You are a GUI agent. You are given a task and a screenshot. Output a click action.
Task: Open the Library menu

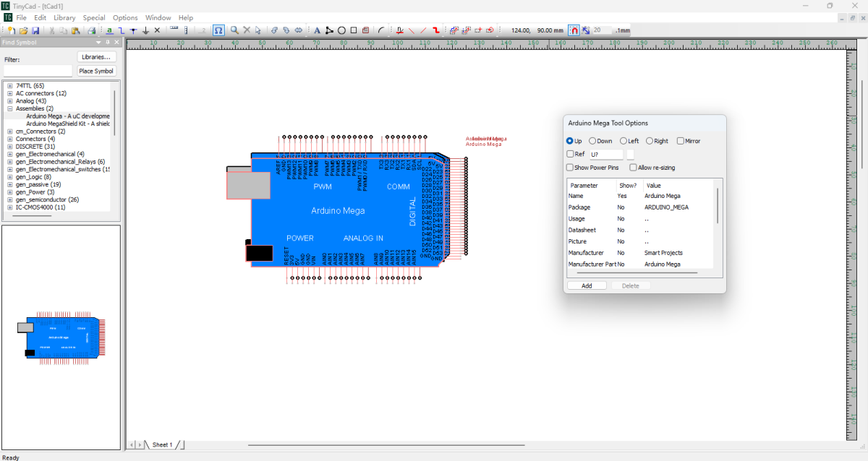click(64, 17)
